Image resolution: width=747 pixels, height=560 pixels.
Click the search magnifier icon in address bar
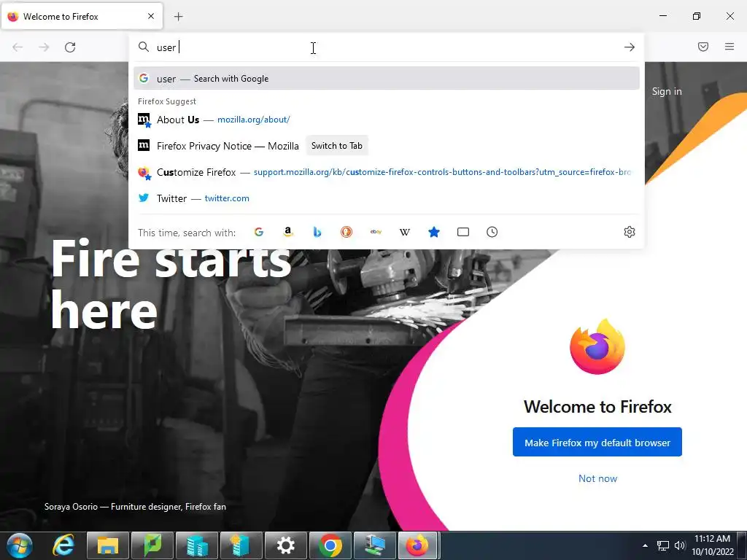tap(144, 47)
